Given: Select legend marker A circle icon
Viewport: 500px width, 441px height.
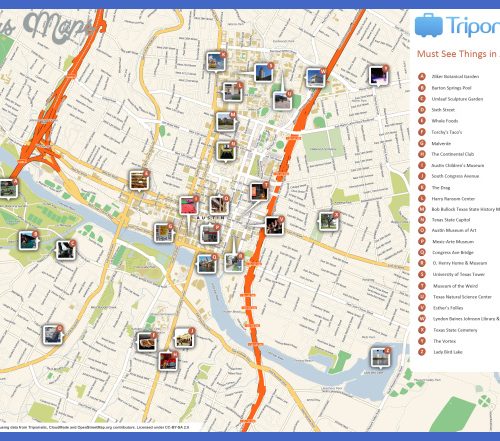Looking at the screenshot, I should pyautogui.click(x=422, y=77).
